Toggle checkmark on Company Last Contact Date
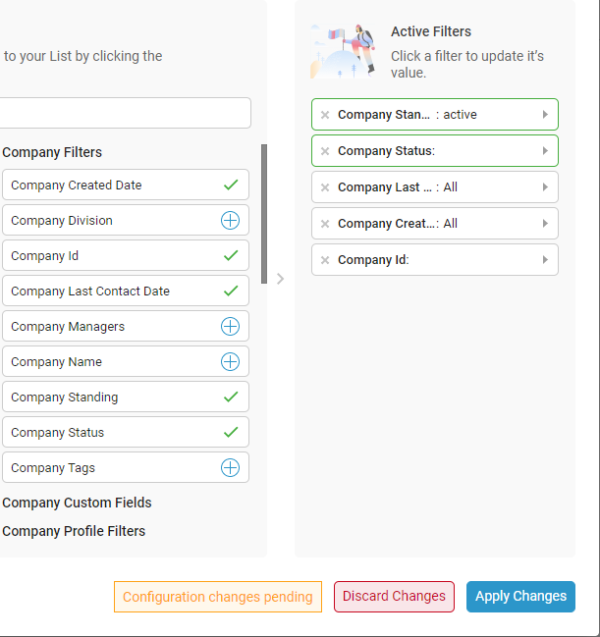Screen dimensions: 600x637 pos(231,291)
